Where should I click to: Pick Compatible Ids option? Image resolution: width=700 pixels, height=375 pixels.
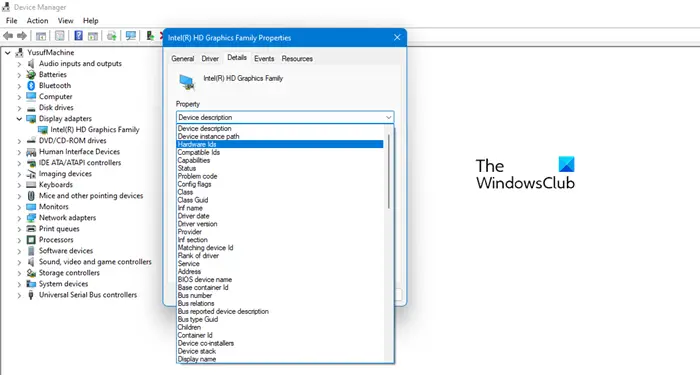pyautogui.click(x=199, y=152)
